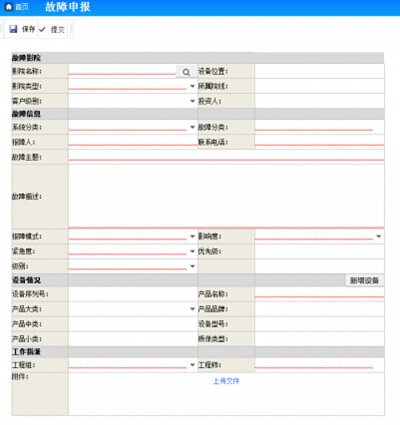Click into the 所属院线 field

coord(319,86)
